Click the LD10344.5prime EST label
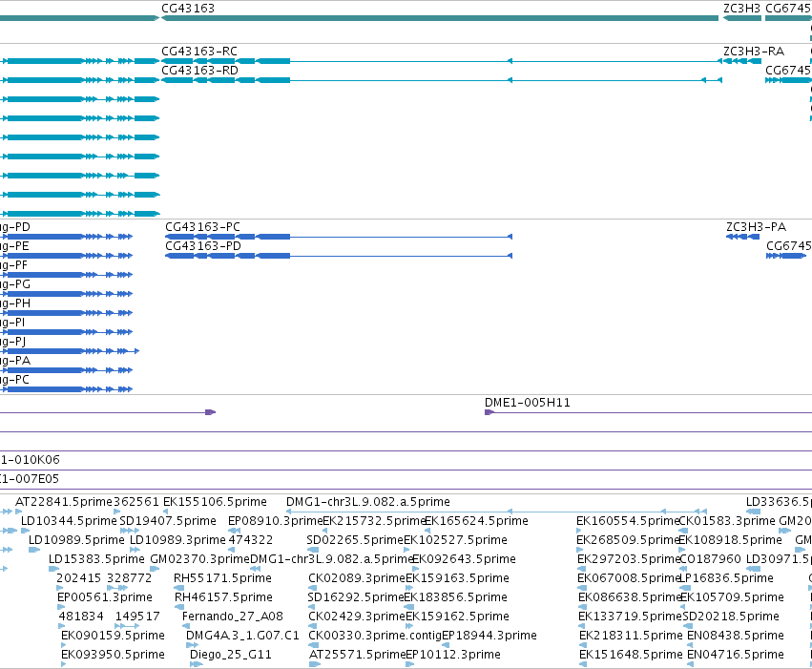The height and width of the screenshot is (669, 812). pyautogui.click(x=69, y=521)
